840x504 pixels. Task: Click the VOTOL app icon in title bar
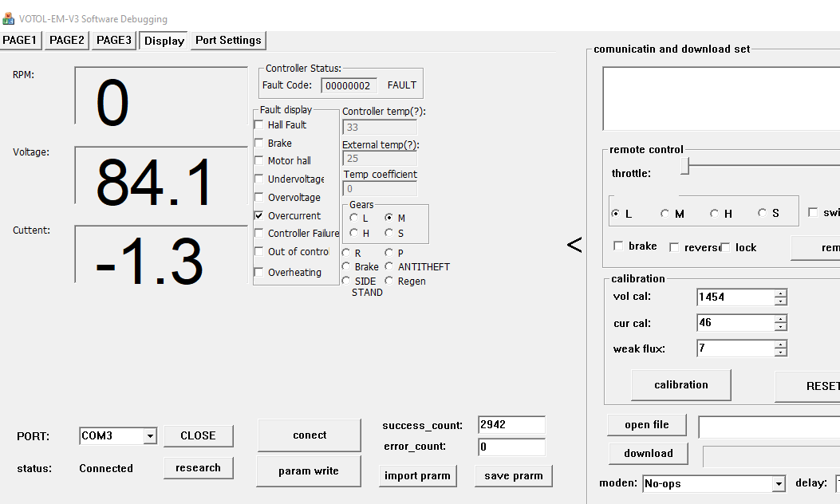click(8, 18)
